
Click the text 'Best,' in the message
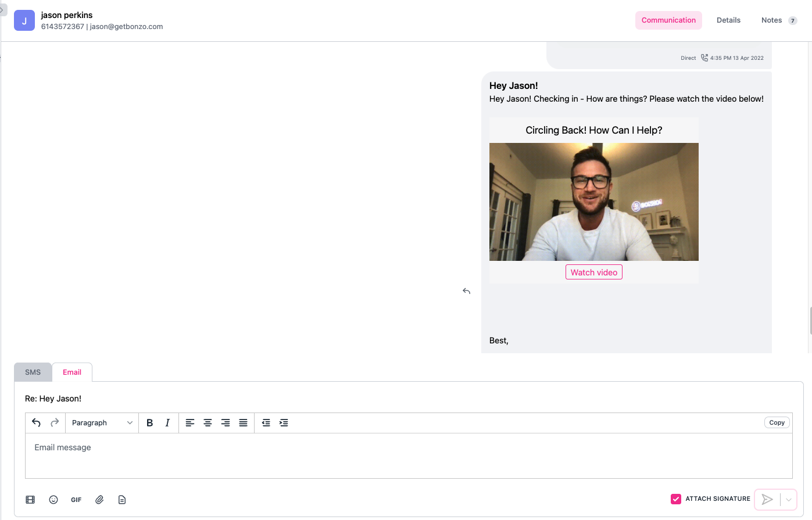coord(499,340)
